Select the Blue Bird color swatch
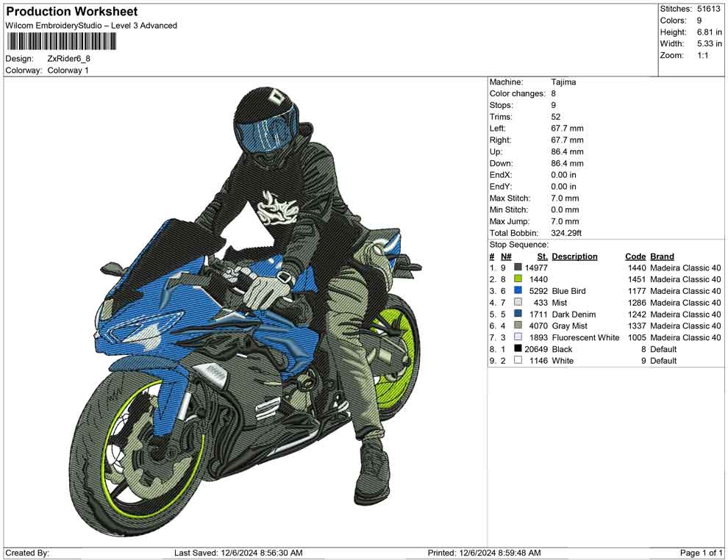The height and width of the screenshot is (560, 728). tap(518, 291)
